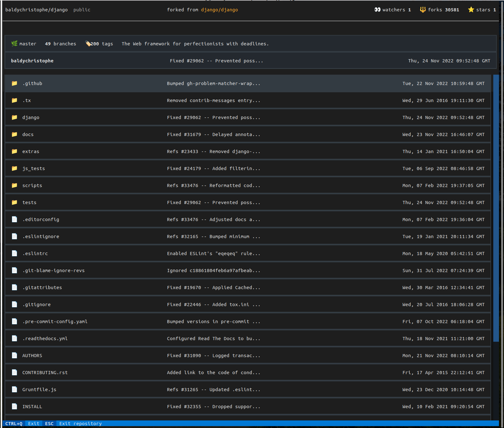
Task: Select the .editorconfig file name
Action: coord(41,220)
